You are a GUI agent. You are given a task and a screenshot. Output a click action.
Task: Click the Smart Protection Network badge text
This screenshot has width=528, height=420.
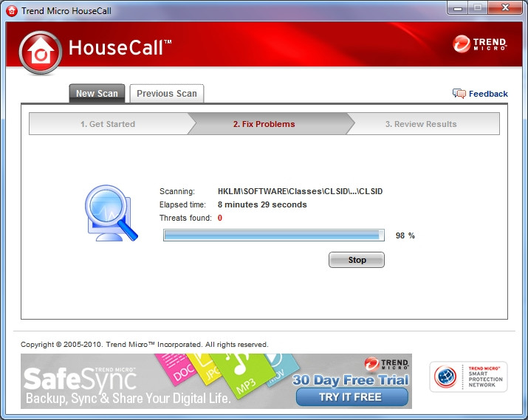[x=485, y=376]
